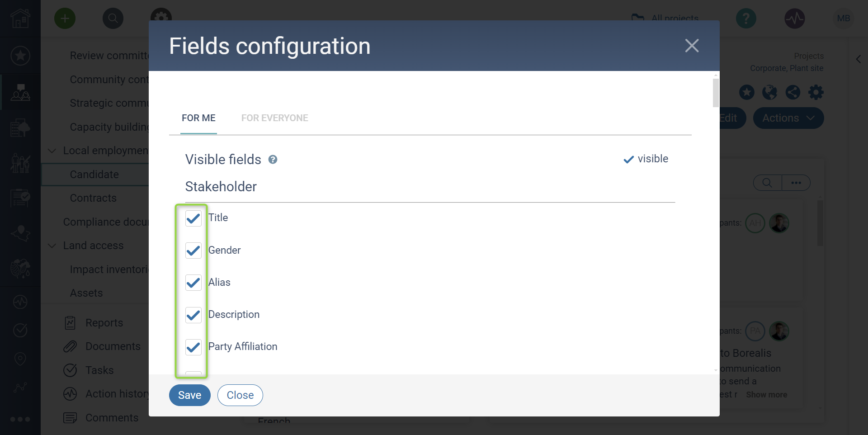Save the fields configuration
The width and height of the screenshot is (868, 435).
click(x=189, y=395)
